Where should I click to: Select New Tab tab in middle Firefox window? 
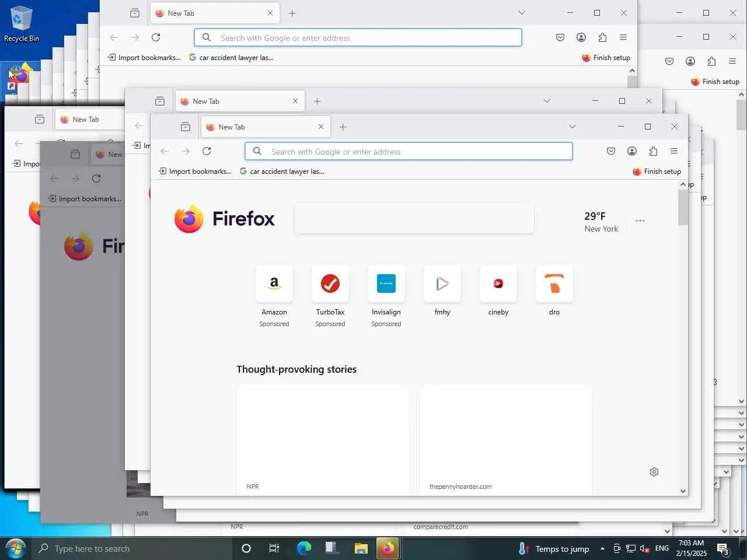240,101
